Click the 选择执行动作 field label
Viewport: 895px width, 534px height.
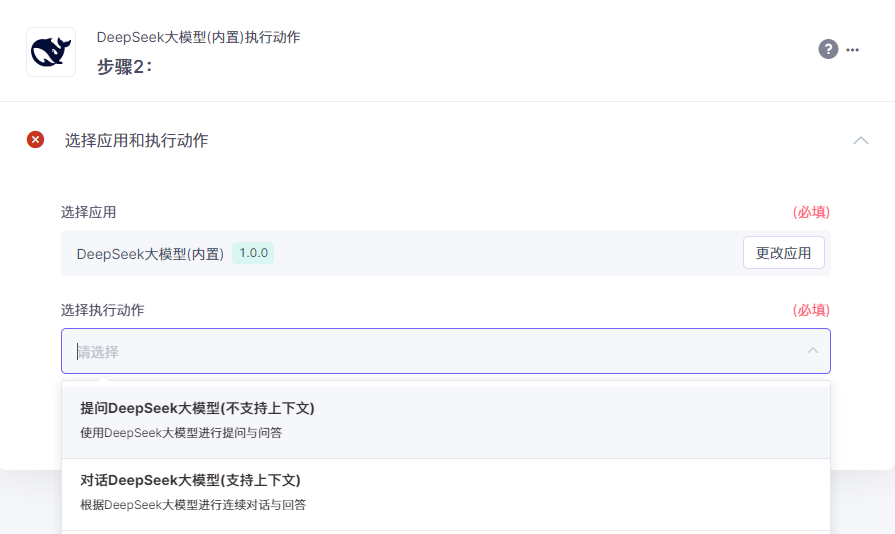pos(103,310)
